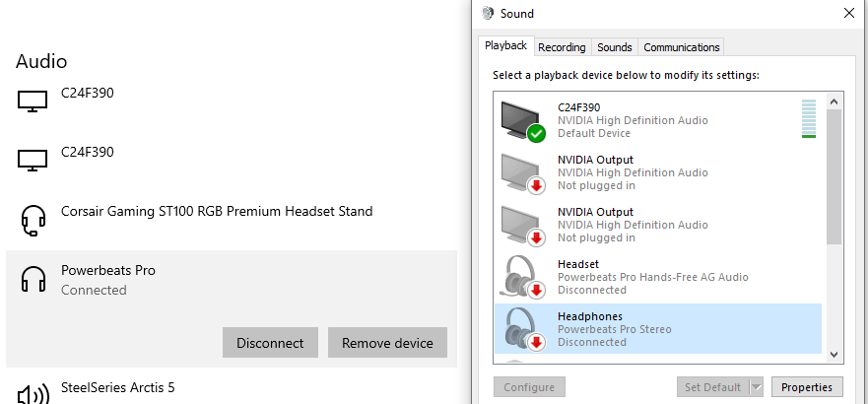Click the Sound window title speaker icon
The height and width of the screenshot is (404, 868).
[488, 13]
